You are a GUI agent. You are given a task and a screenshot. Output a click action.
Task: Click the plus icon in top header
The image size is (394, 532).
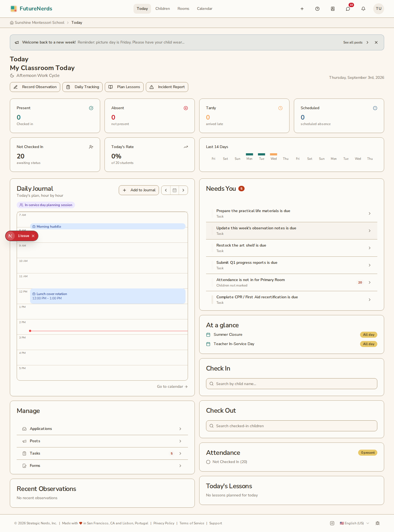pyautogui.click(x=302, y=9)
